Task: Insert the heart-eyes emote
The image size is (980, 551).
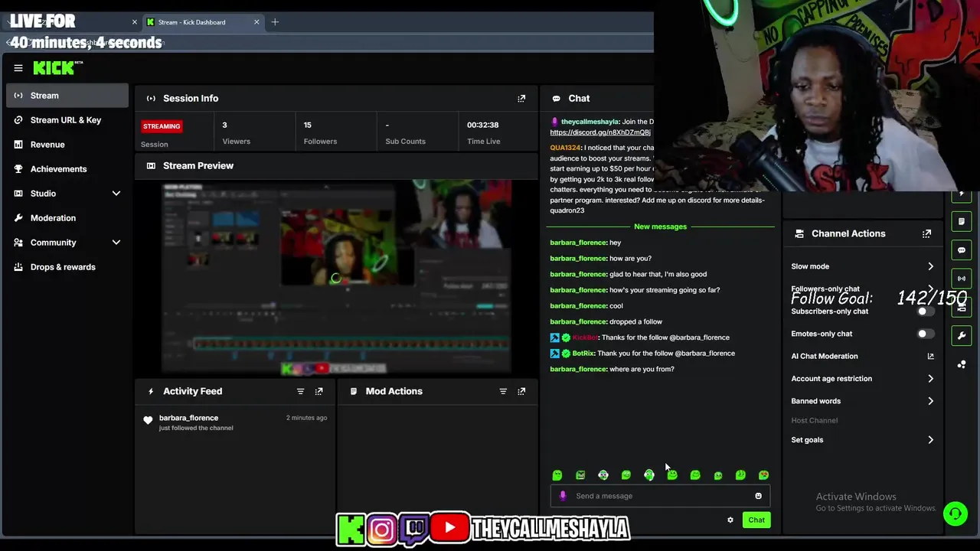Action: coord(763,475)
